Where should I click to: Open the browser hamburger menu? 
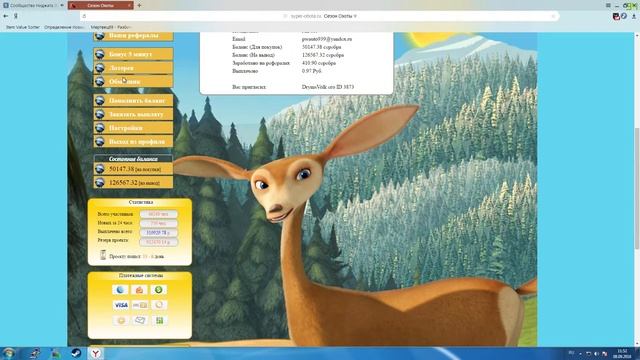coord(608,5)
